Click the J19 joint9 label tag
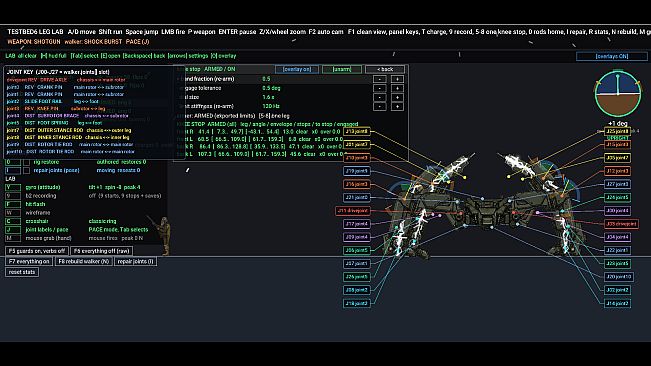 (x=357, y=171)
